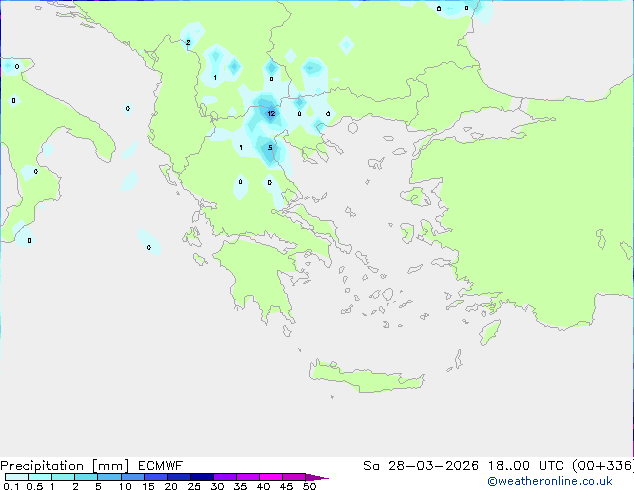The image size is (634, 490).
Task: Select the light cyan 1–2 legend swatch
Action: point(64,477)
